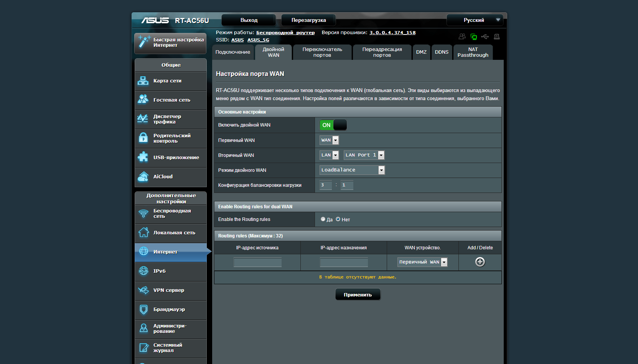This screenshot has height=364, width=638.
Task: Click the Traffic Manager chart icon
Action: tap(143, 118)
